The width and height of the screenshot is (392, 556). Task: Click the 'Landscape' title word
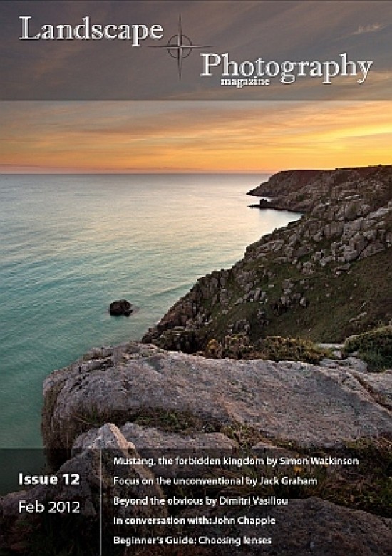click(91, 31)
